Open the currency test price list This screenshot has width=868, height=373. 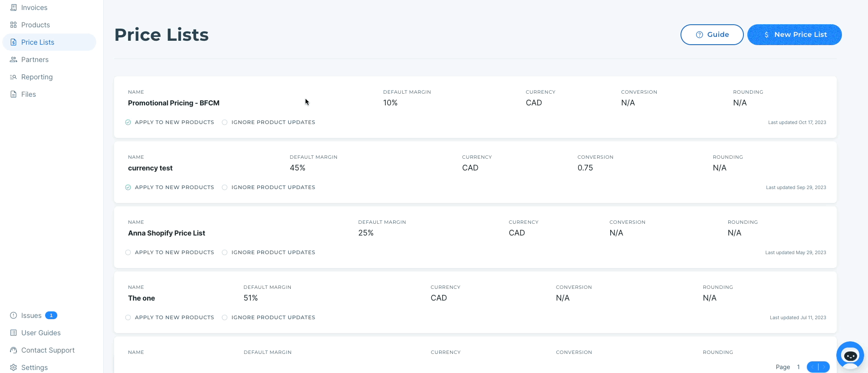(150, 168)
